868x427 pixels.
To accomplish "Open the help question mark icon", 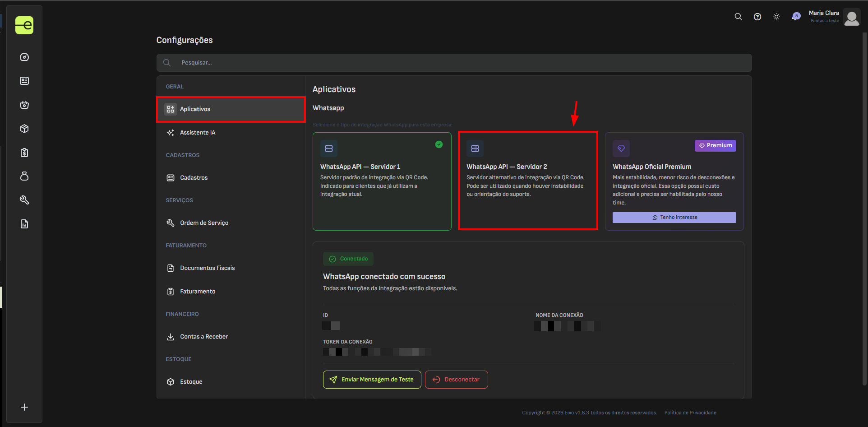I will (757, 17).
